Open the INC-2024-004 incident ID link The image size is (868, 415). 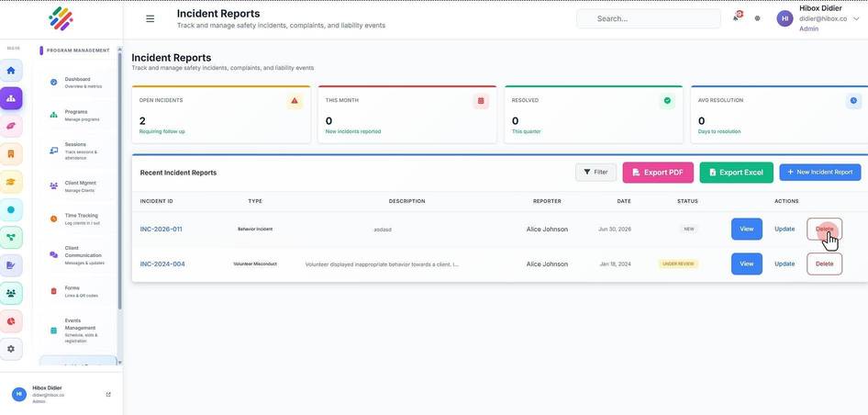[162, 264]
